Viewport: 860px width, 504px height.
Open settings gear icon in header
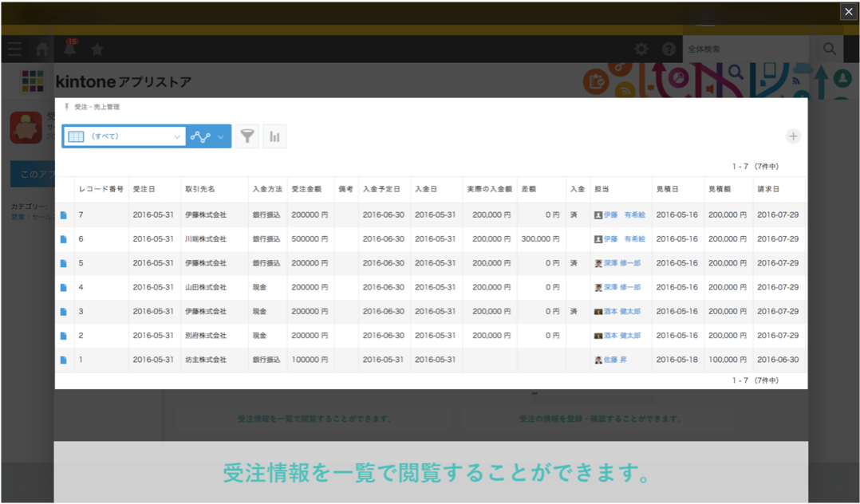pyautogui.click(x=641, y=49)
